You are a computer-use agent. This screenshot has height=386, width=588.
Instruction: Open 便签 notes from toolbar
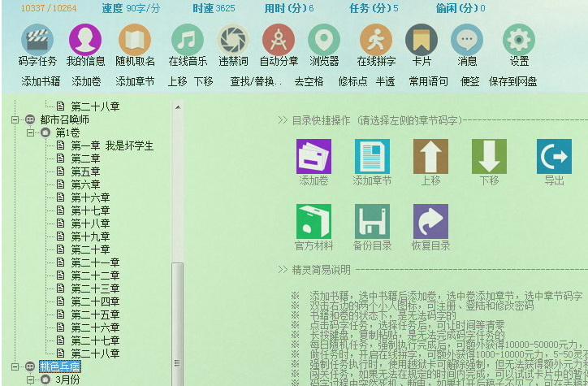point(470,81)
